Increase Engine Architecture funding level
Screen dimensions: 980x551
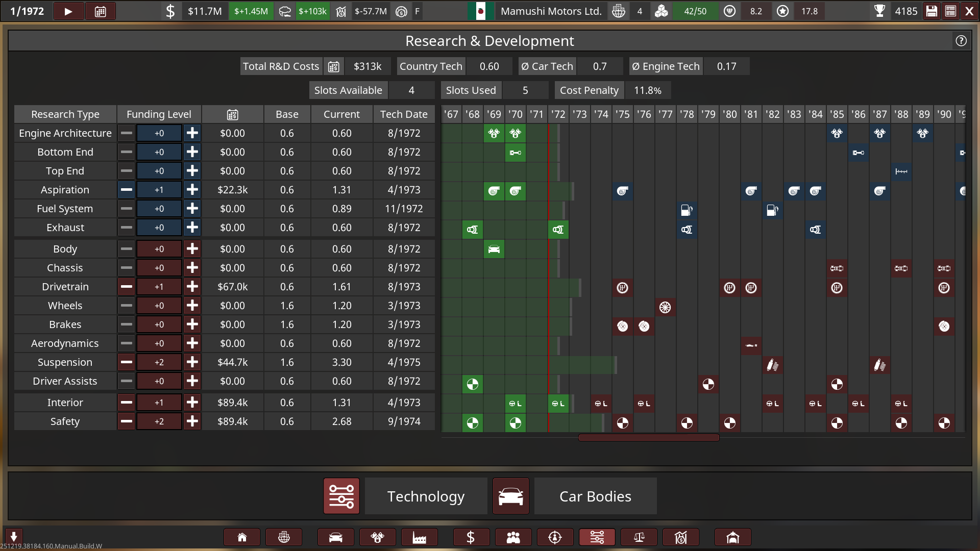pos(192,133)
